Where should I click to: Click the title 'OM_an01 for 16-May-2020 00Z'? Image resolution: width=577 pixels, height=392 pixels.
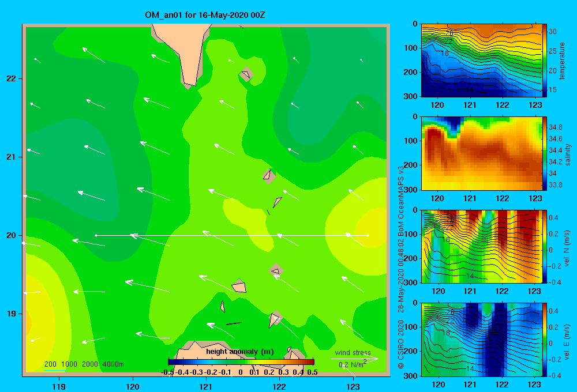click(x=205, y=15)
